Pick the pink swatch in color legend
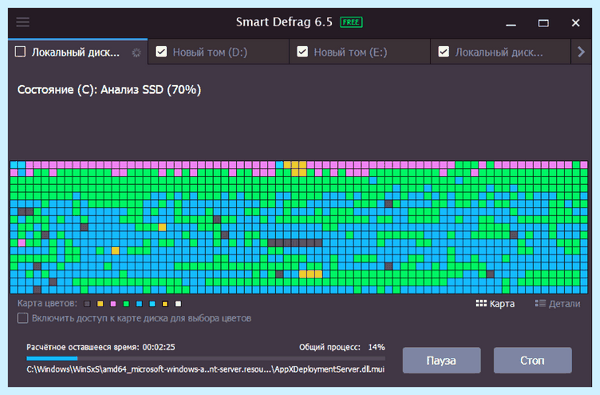 (x=113, y=304)
